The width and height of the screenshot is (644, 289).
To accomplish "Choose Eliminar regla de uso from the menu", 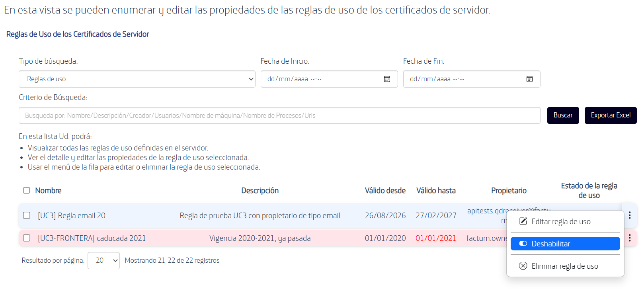I will [565, 266].
